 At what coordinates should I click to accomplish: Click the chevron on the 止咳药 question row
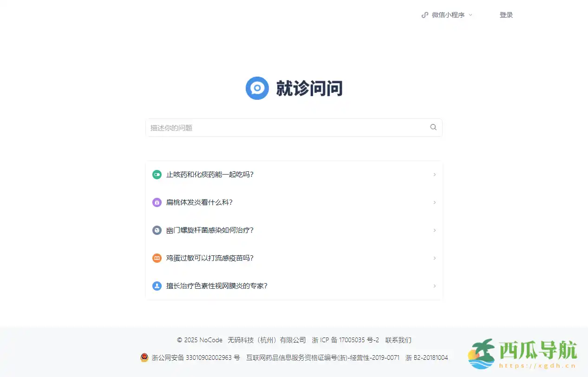point(434,175)
